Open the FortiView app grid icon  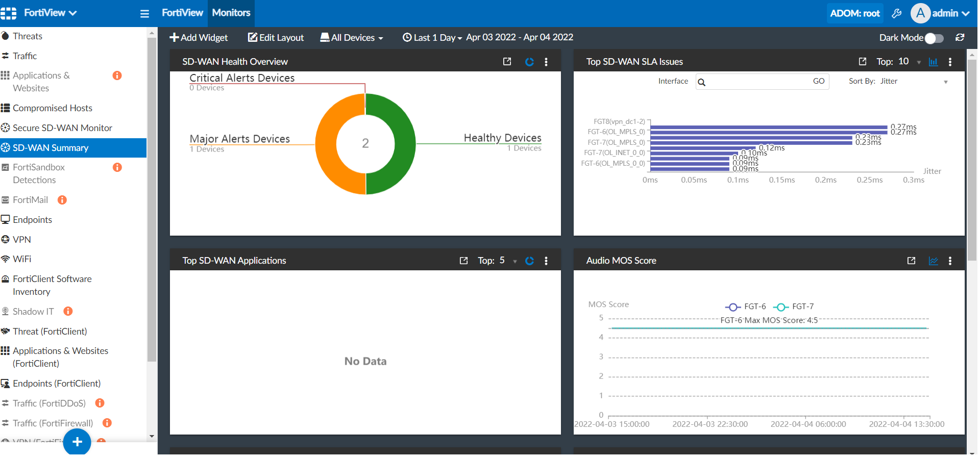(x=8, y=13)
